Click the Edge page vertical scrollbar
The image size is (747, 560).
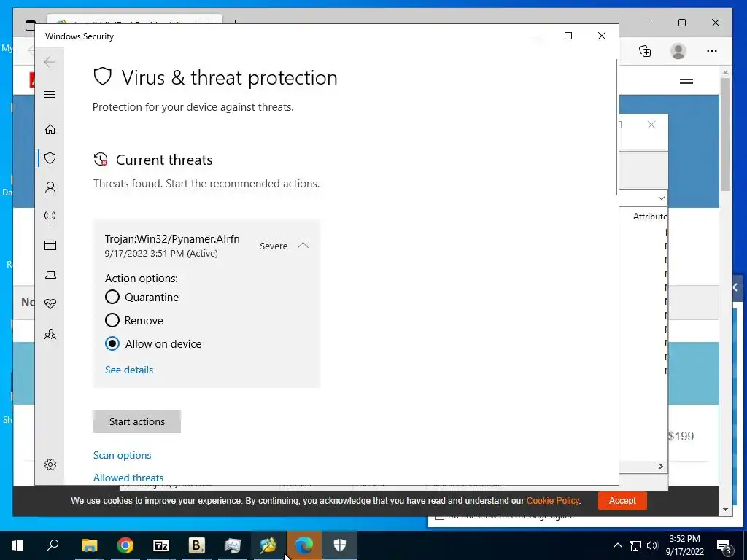coord(725,134)
